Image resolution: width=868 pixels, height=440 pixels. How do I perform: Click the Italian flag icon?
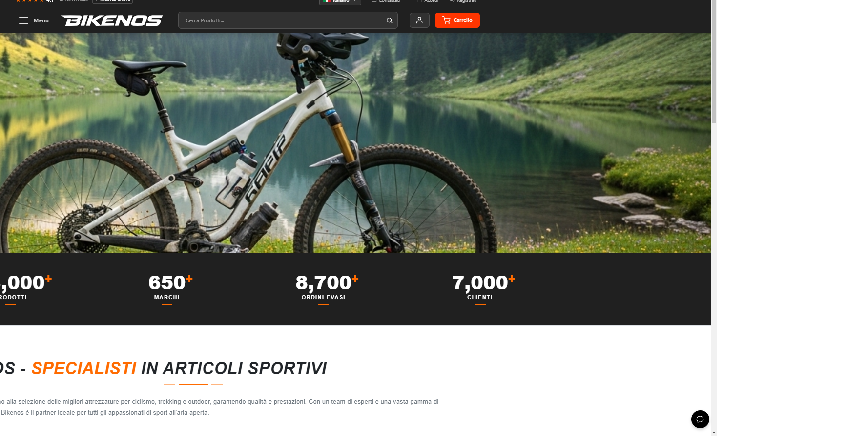pyautogui.click(x=327, y=1)
